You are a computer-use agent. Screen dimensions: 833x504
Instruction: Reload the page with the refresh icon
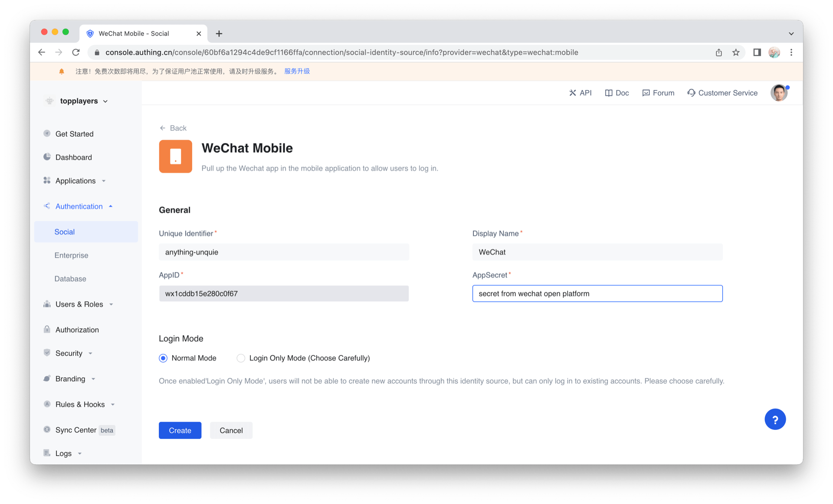coord(76,52)
